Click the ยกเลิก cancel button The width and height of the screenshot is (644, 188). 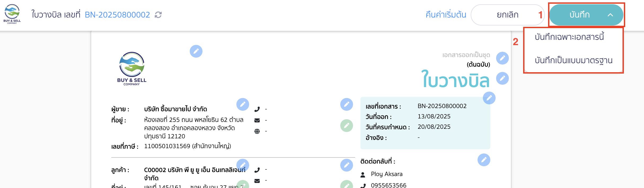tap(508, 15)
